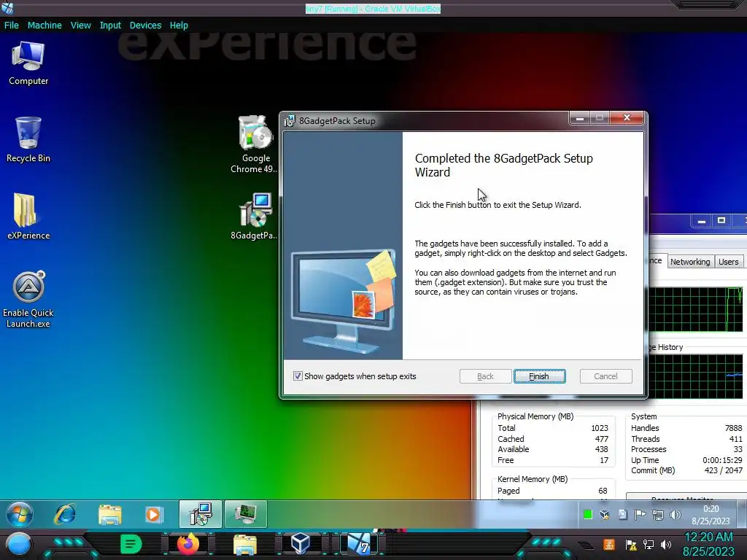Open host clock showing 12:20 AM
The height and width of the screenshot is (560, 747).
708,544
